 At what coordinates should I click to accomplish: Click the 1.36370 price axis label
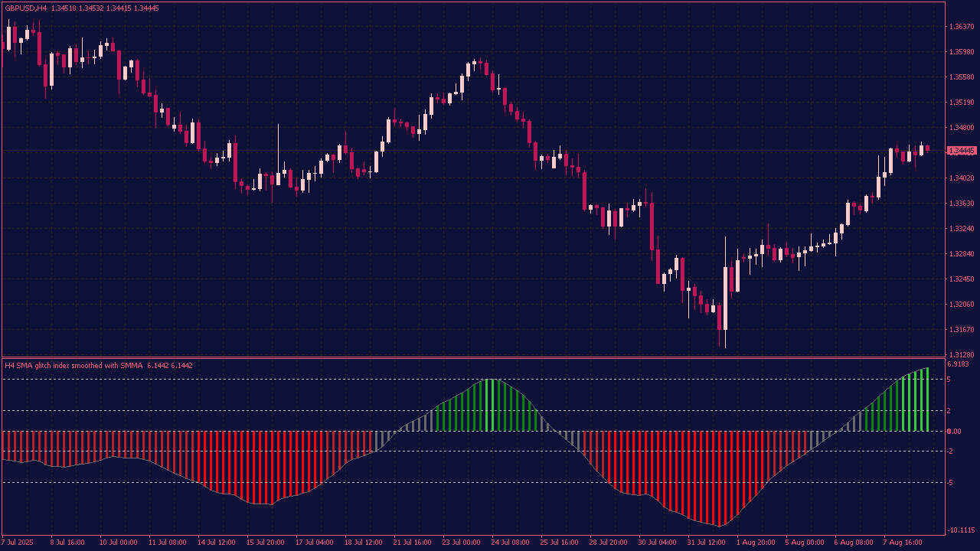pos(961,27)
